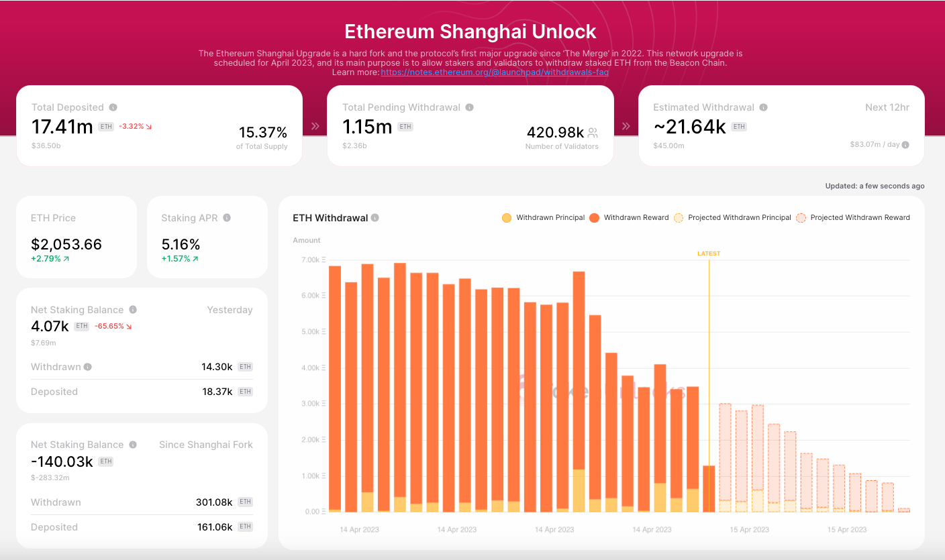This screenshot has width=945, height=560.
Task: Click the $7.69m net staking dollar value
Action: (x=44, y=343)
